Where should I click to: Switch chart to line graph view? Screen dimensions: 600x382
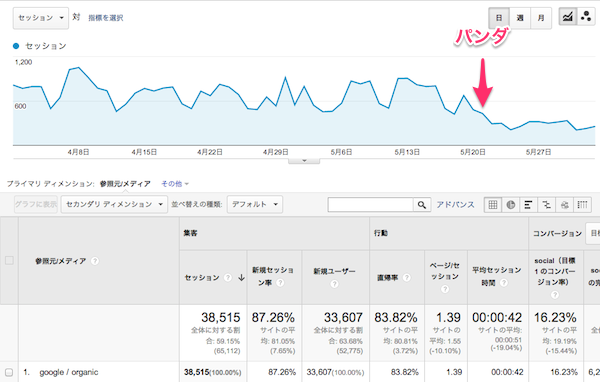[x=567, y=17]
